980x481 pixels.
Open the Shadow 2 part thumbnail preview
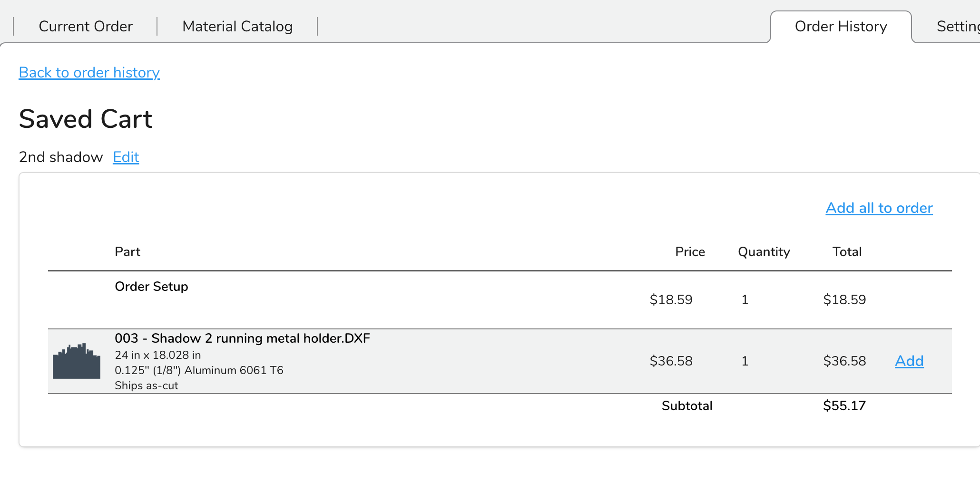click(77, 361)
